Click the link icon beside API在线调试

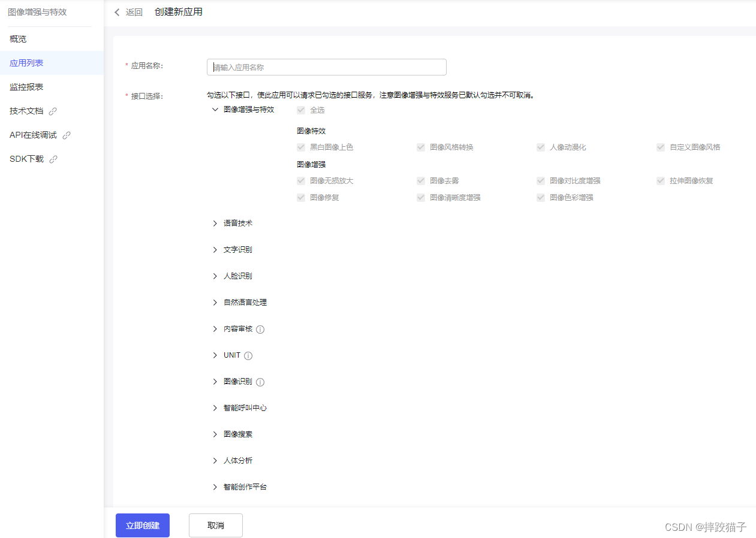click(67, 135)
